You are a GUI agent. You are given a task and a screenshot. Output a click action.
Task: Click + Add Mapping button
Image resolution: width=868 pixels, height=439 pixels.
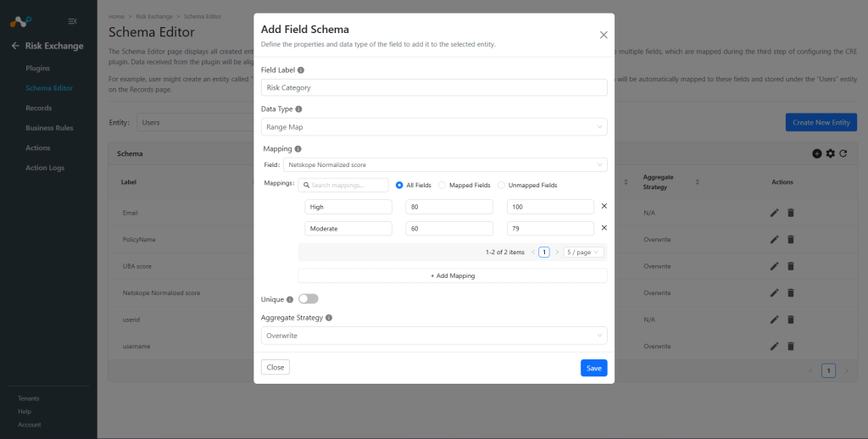pos(453,275)
